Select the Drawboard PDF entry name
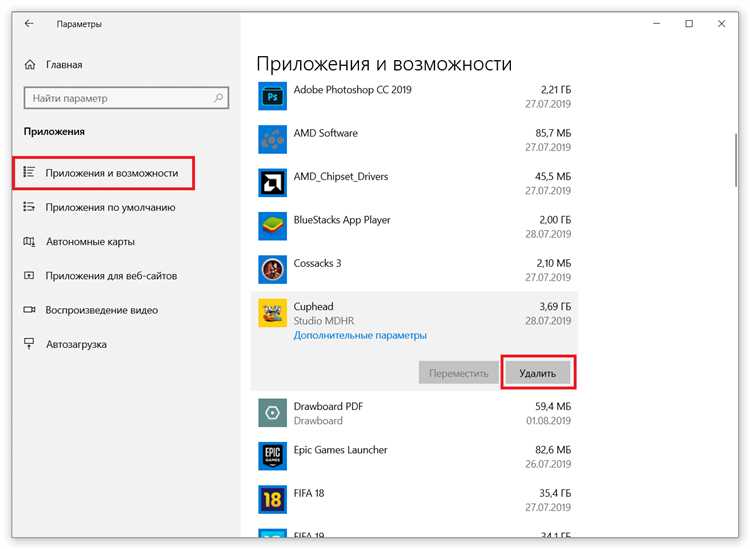 point(328,406)
